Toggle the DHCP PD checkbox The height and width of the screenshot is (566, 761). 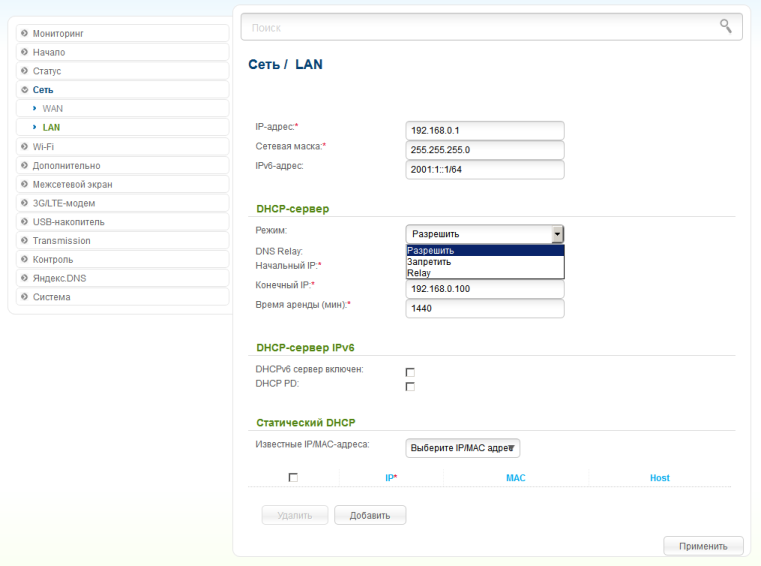(x=410, y=386)
